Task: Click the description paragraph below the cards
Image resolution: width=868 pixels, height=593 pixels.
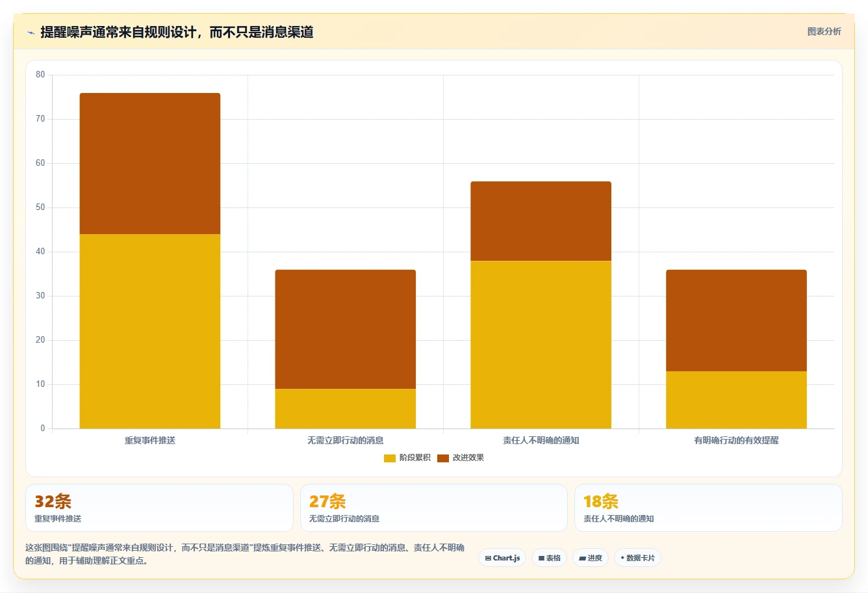Action: coord(245,554)
